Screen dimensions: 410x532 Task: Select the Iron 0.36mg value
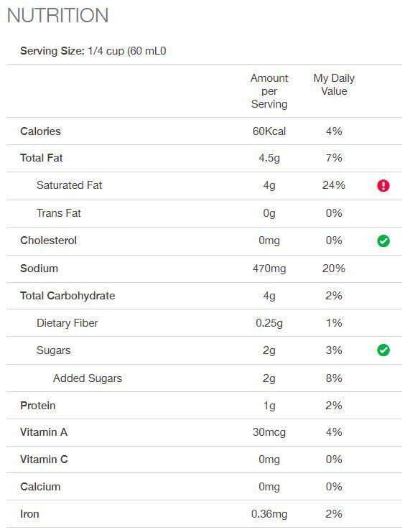point(269,514)
